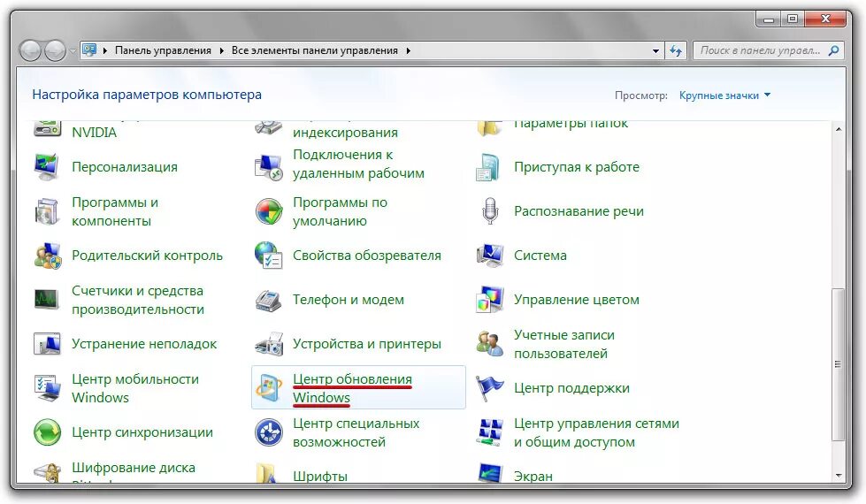
Task: Expand arrow after Все элементы панели управления
Action: tap(408, 50)
